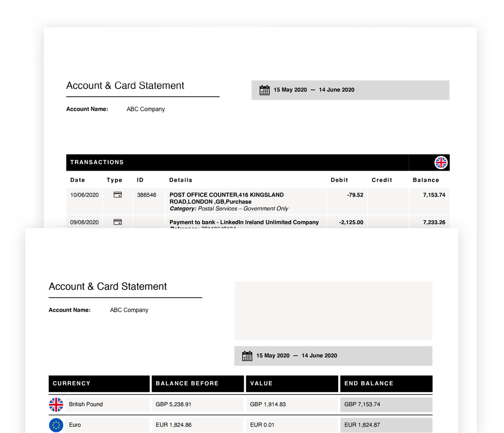
Task: Click the Debit column header
Action: tap(339, 180)
